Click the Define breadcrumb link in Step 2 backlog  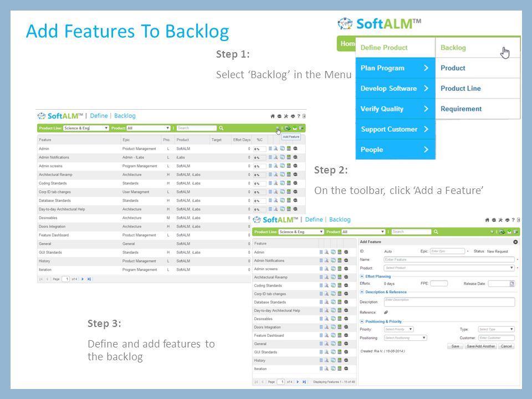pos(99,116)
